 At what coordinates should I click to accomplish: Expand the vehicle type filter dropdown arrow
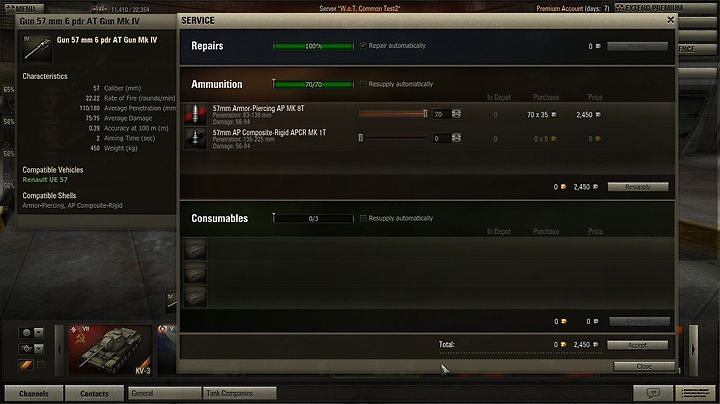39,349
